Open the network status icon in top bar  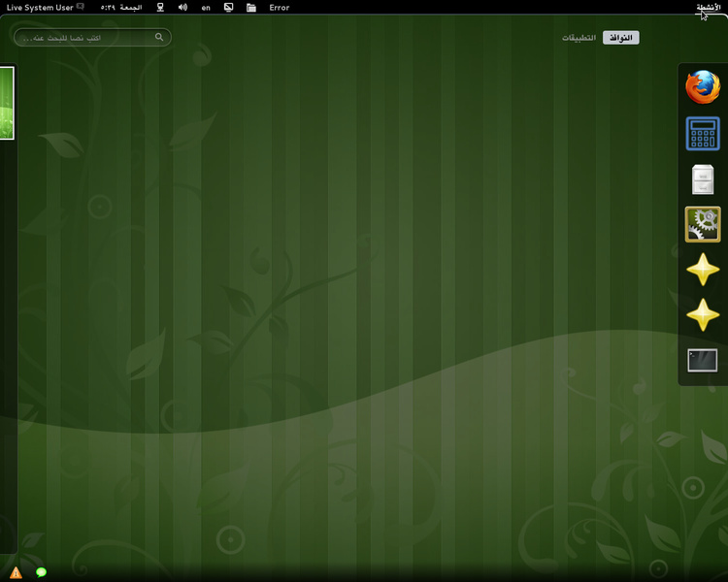click(160, 8)
